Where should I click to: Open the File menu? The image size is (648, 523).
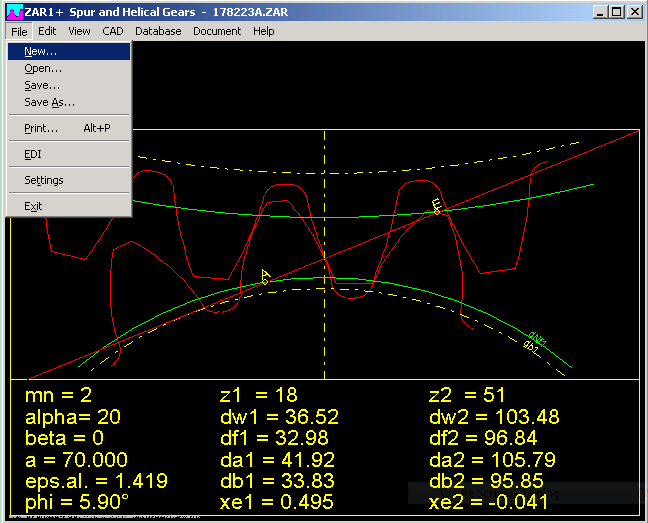[19, 31]
